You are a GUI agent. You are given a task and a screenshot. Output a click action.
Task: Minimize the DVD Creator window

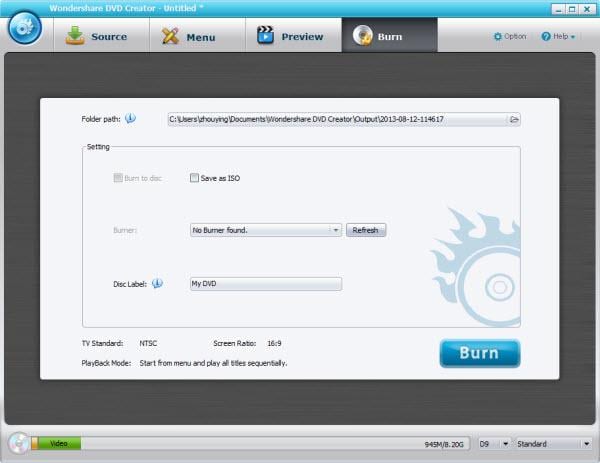click(x=558, y=9)
